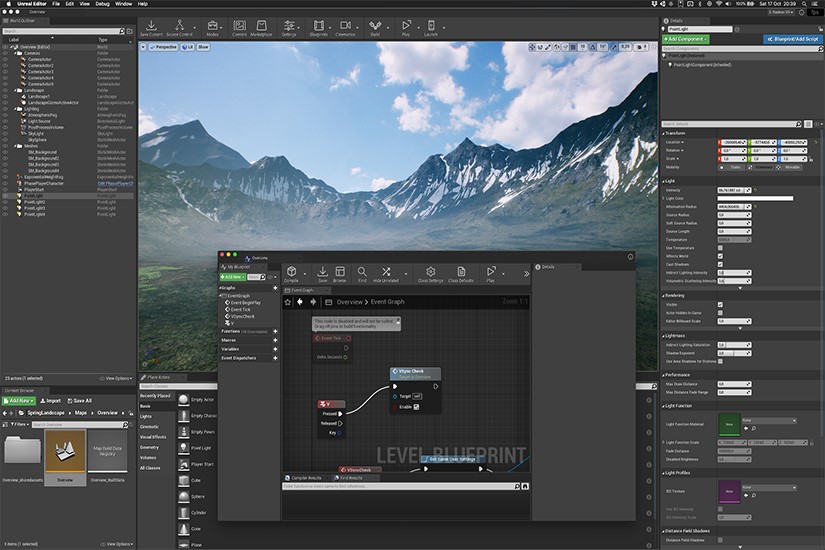This screenshot has height=550, width=825.
Task: Collapse the Transform section in Details
Action: click(663, 134)
